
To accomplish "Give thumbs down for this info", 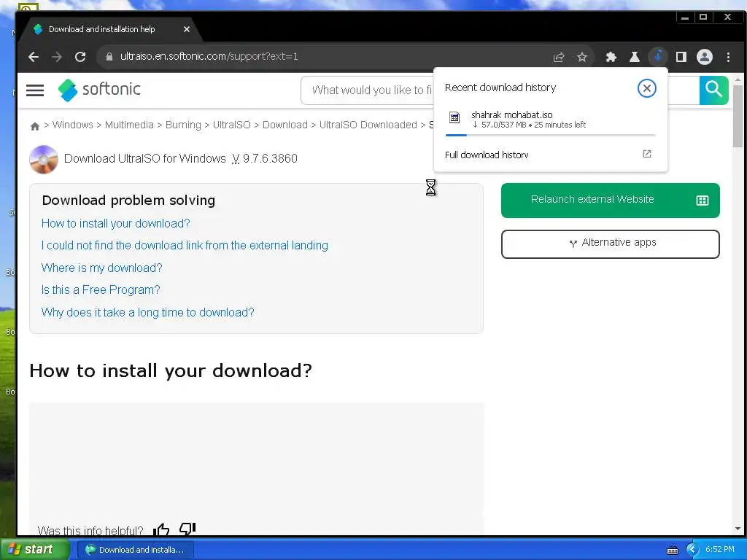I will click(187, 529).
